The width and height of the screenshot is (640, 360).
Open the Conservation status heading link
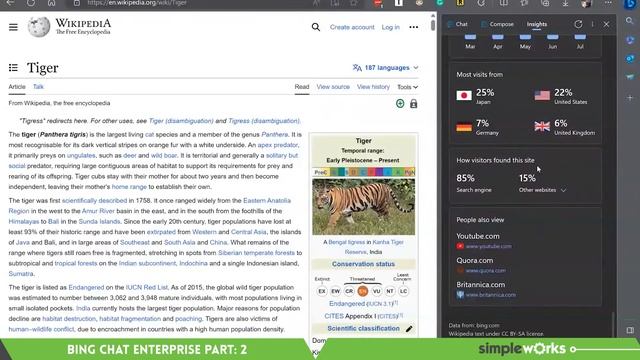coord(363,264)
